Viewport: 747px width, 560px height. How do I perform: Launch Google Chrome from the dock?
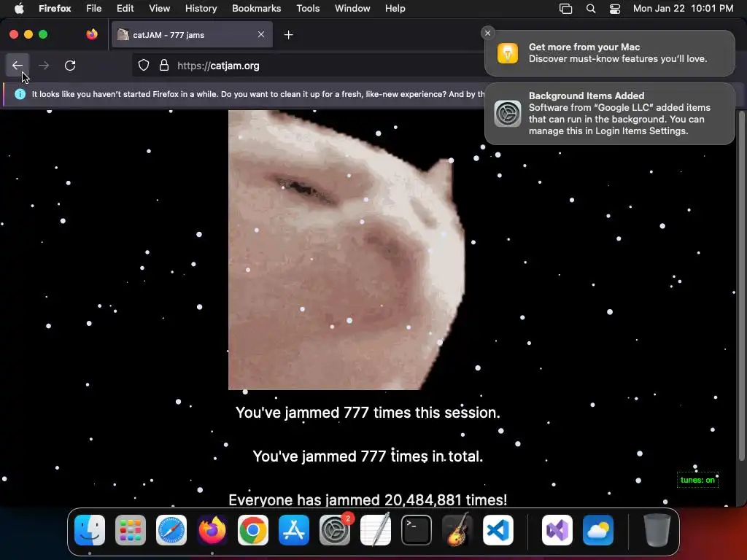click(x=253, y=530)
